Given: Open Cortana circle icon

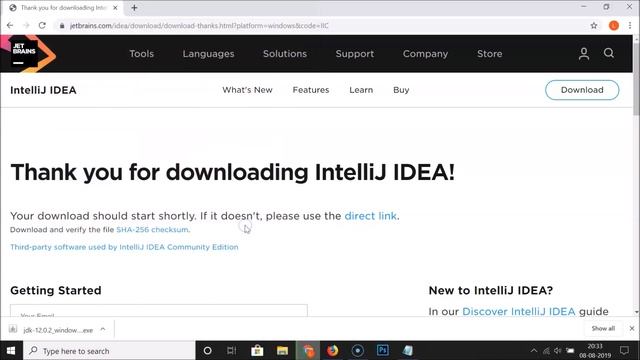Looking at the screenshot, I should tap(207, 351).
